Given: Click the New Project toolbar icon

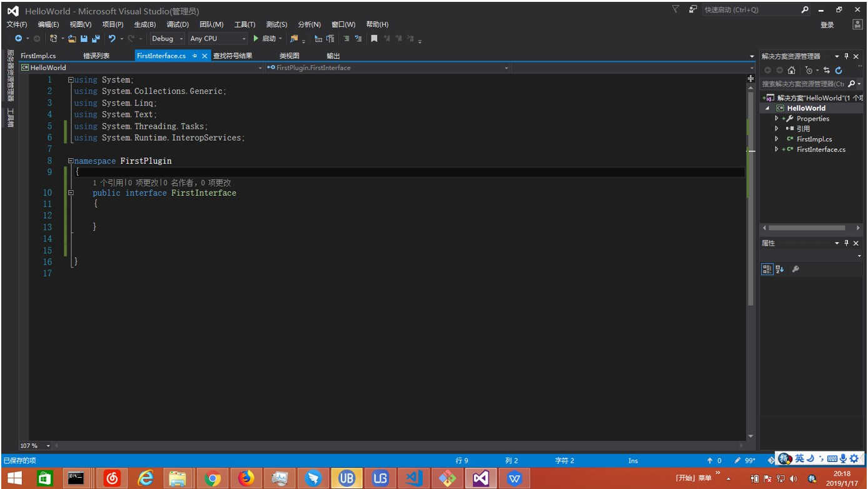Looking at the screenshot, I should tap(54, 39).
